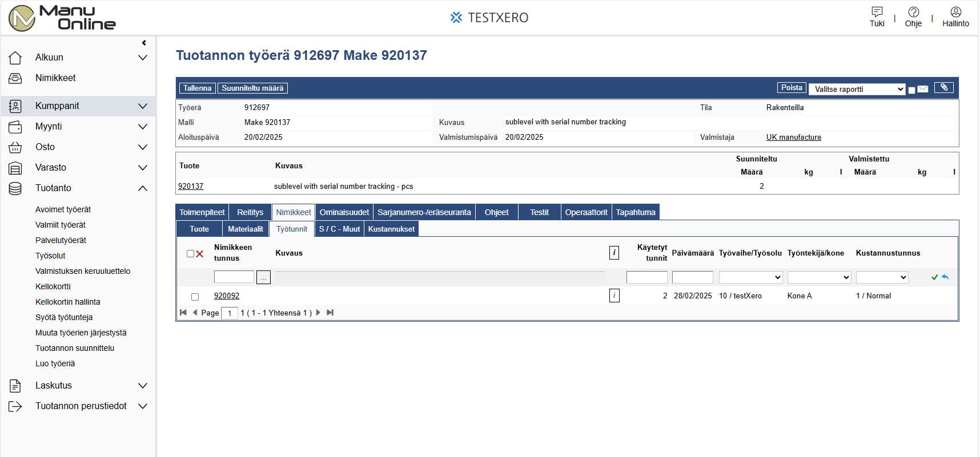Click the red X delete icon
Screen dimensions: 980x457
(x=200, y=254)
